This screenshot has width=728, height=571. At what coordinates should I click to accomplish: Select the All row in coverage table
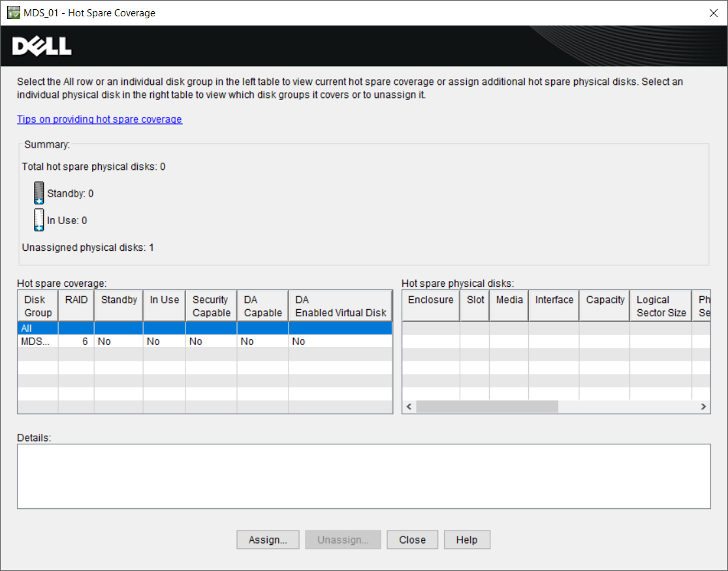(x=205, y=328)
